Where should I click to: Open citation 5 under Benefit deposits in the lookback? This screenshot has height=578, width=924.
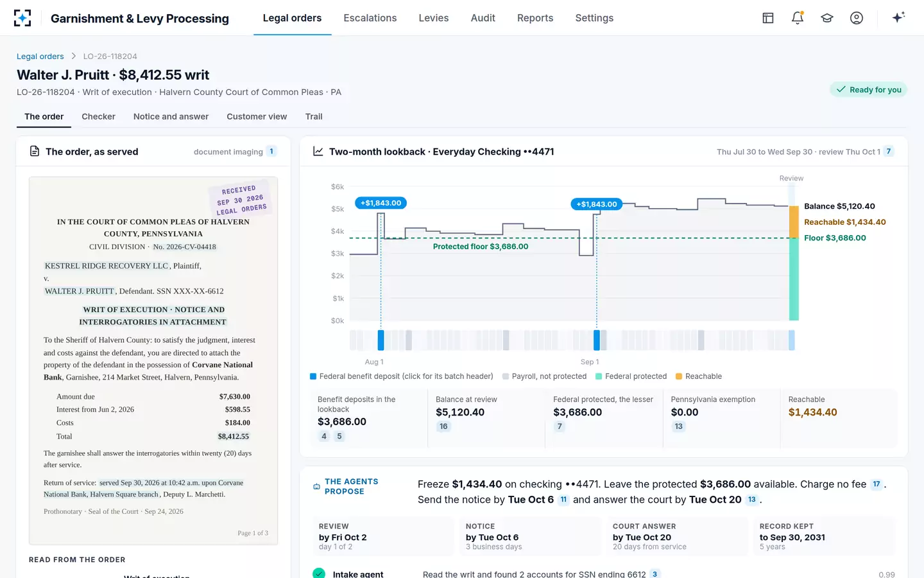(339, 437)
